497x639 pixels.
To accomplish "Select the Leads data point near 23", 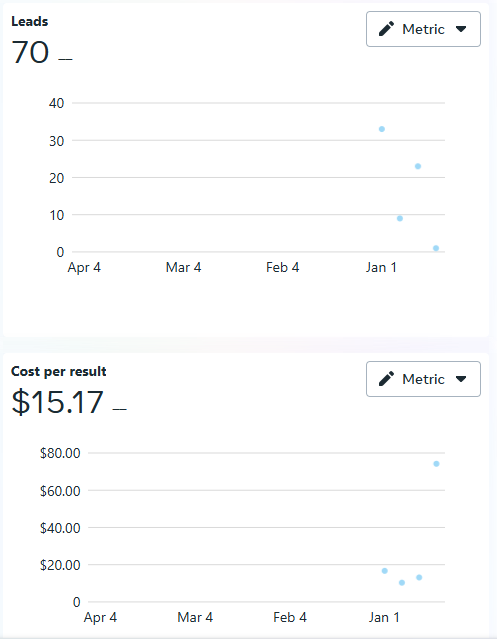I will coord(418,166).
